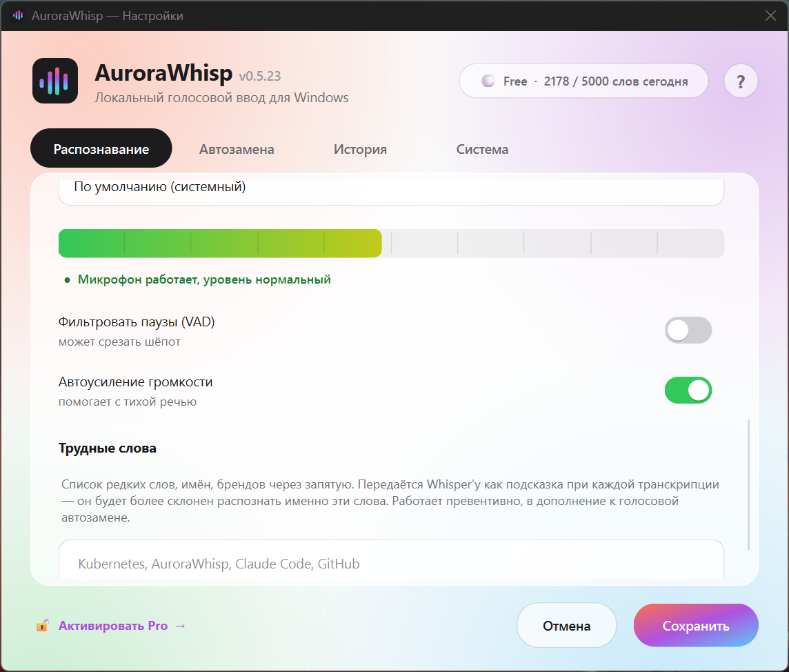Click the Сохранить button

pos(696,626)
